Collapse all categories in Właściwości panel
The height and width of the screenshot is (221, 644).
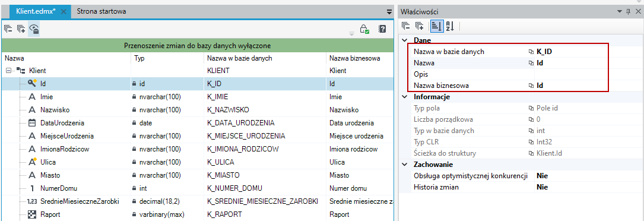tap(406, 26)
